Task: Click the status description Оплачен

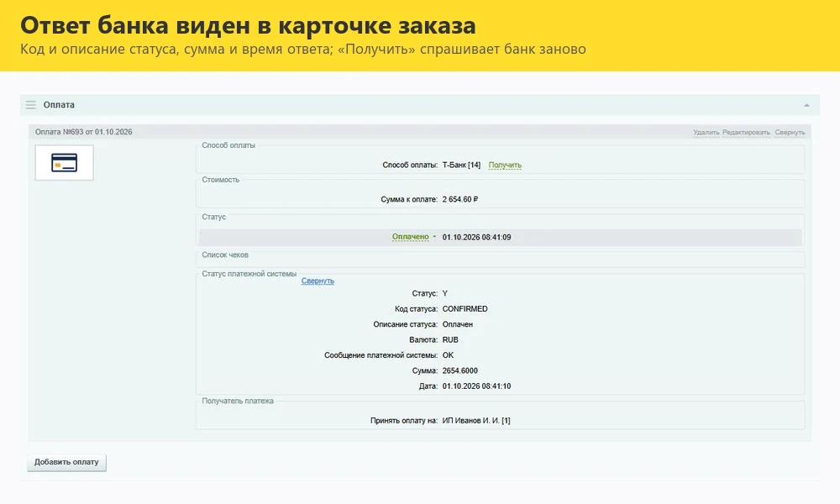Action: (458, 324)
